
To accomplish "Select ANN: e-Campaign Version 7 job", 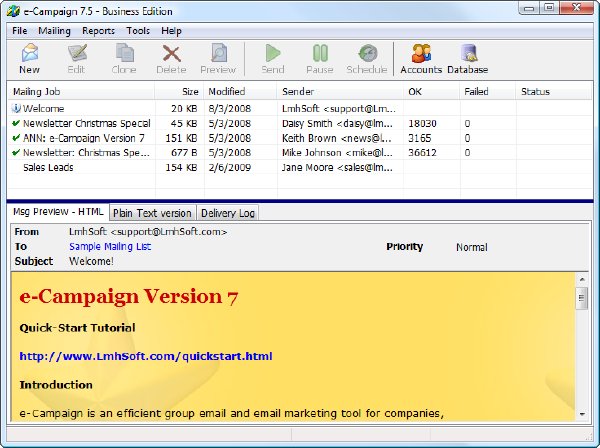I will point(84,138).
